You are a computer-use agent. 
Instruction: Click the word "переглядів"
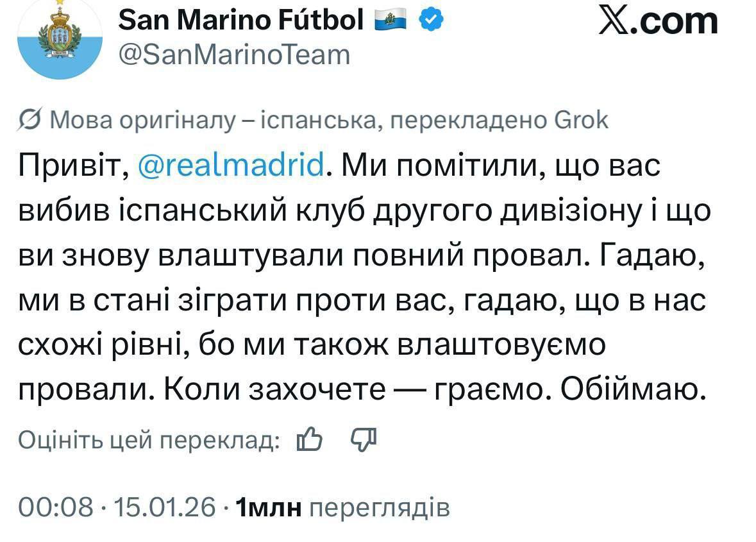coord(380,508)
